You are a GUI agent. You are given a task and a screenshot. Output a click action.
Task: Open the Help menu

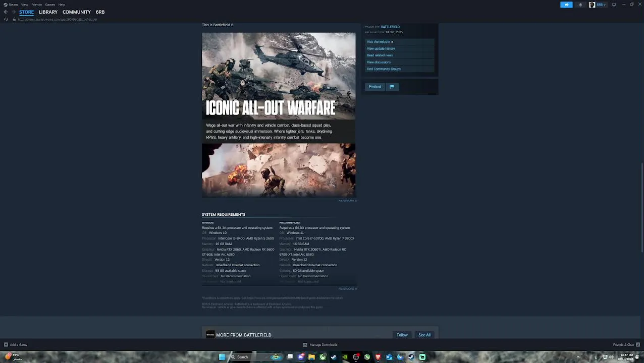tap(62, 5)
